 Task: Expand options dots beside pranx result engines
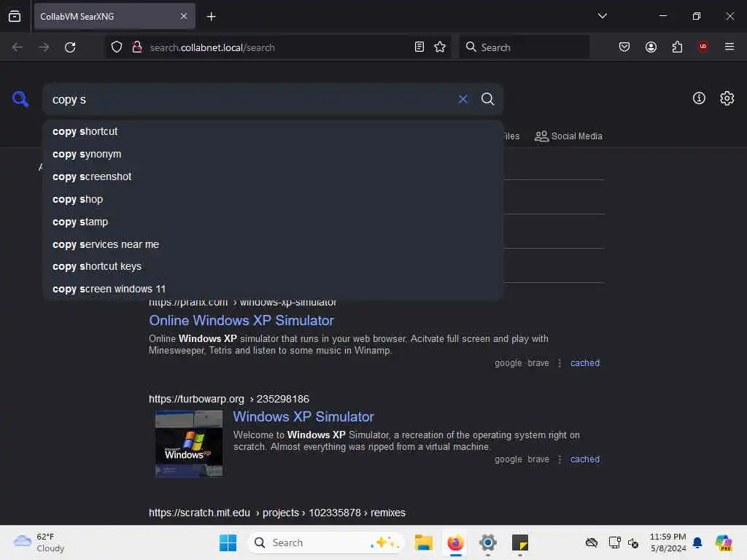coord(560,363)
